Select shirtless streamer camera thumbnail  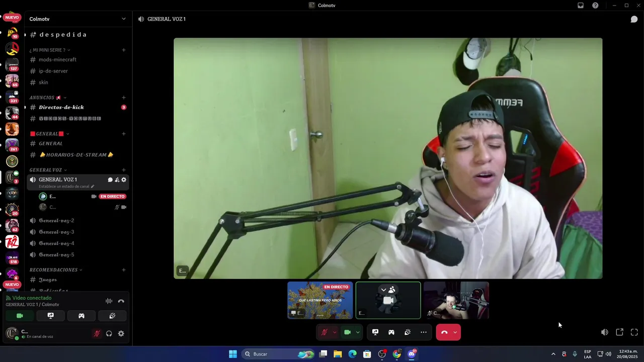pos(456,300)
